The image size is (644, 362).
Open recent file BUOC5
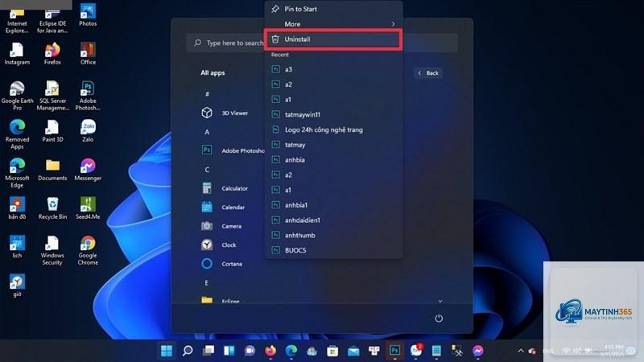(333, 250)
